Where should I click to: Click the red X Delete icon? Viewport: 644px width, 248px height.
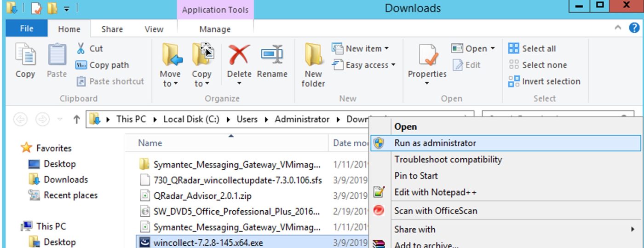[239, 54]
